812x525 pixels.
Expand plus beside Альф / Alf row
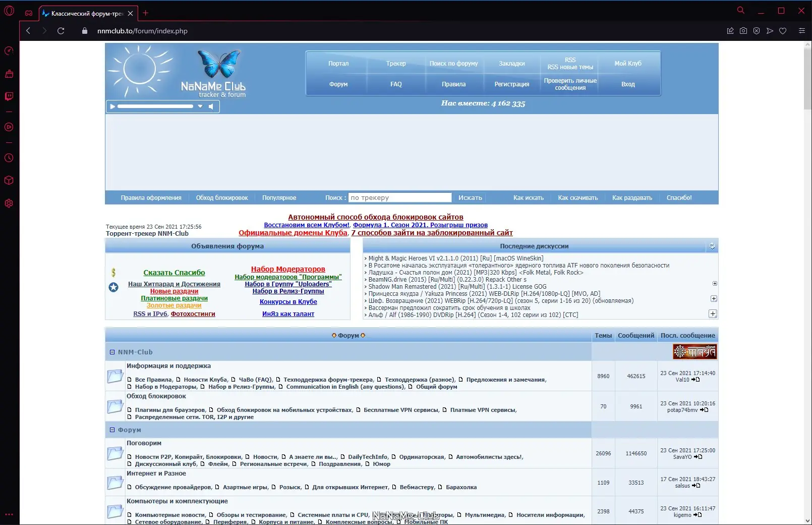click(x=713, y=314)
